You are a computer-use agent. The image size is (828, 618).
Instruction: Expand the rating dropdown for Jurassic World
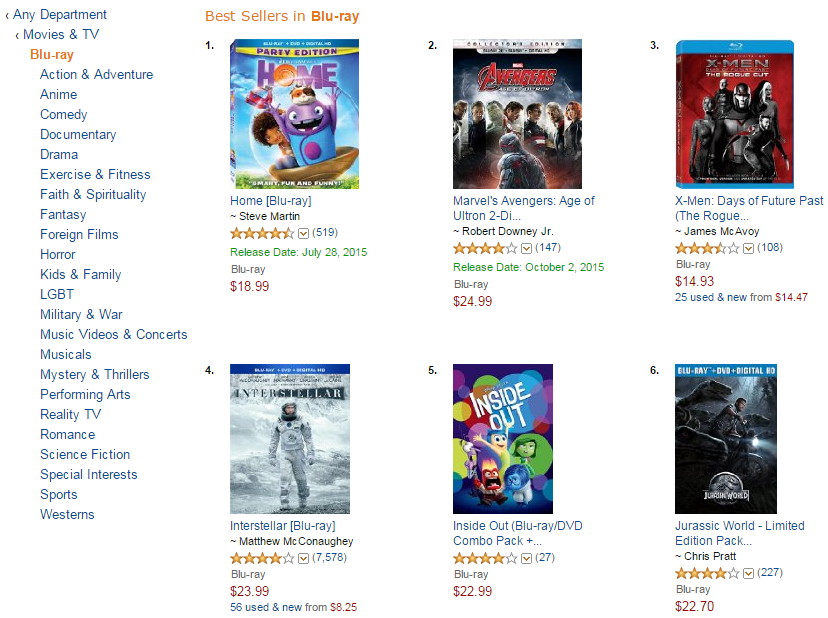coord(748,574)
